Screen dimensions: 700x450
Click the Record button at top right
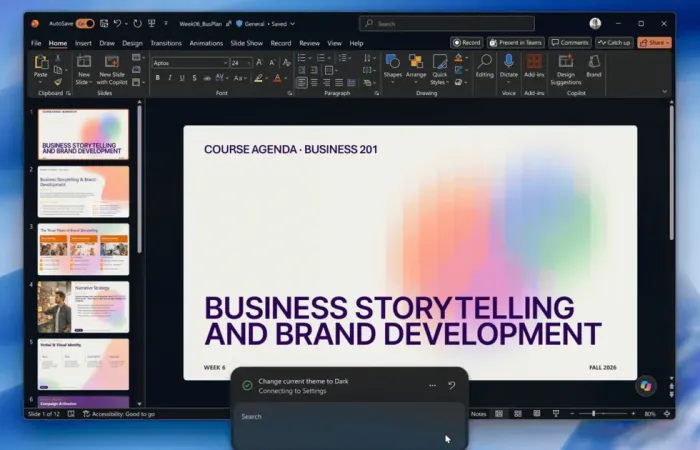pos(467,43)
